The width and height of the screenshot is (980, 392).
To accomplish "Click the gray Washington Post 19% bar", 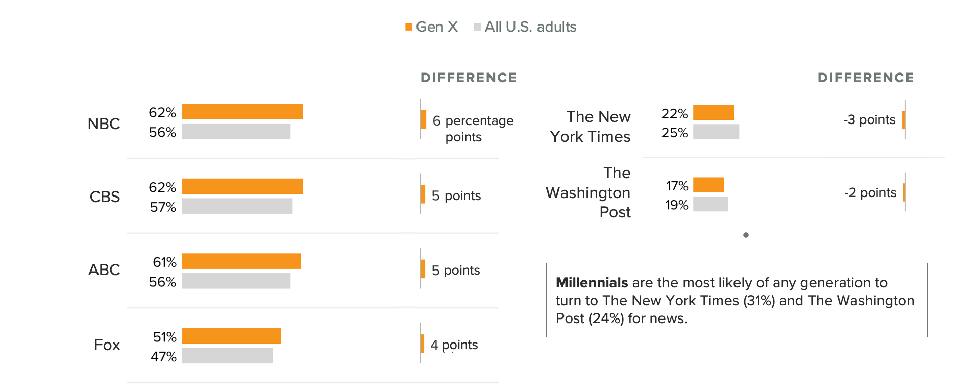I will [x=711, y=204].
